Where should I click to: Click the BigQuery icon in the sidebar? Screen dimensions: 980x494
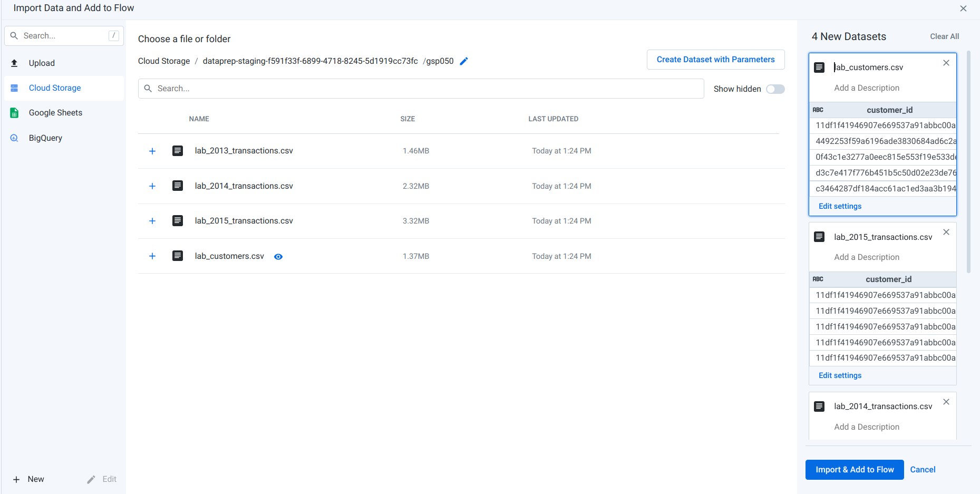coord(14,138)
